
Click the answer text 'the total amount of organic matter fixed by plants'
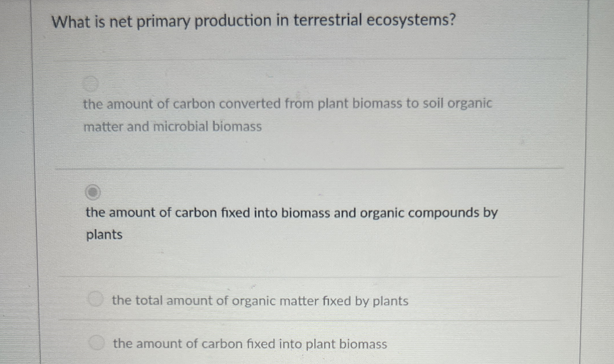pos(260,301)
